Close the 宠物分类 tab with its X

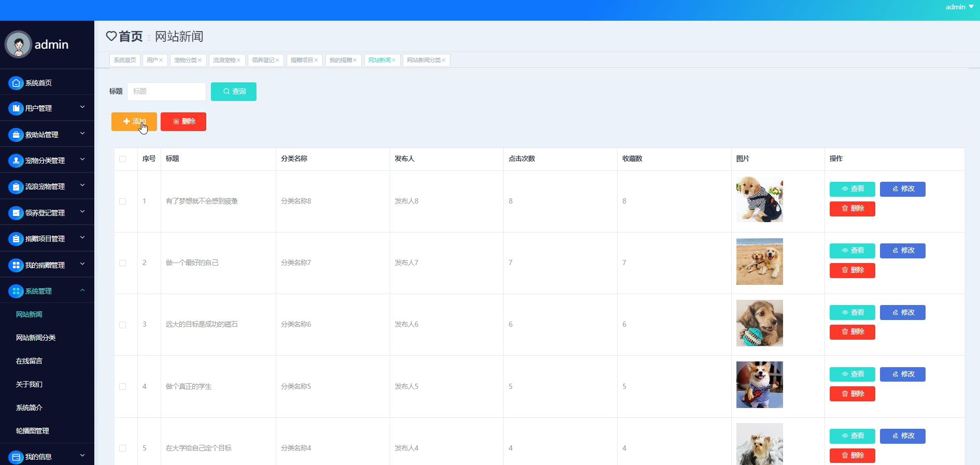[x=200, y=60]
